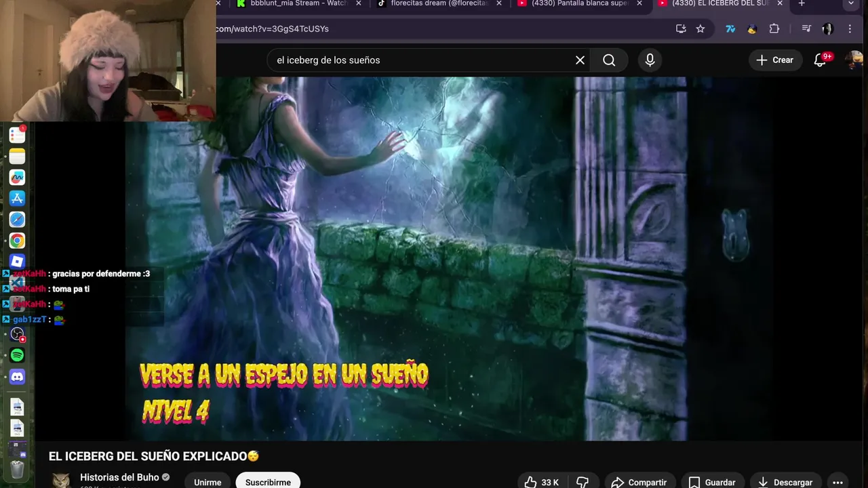Open Trash in the Dock
The height and width of the screenshot is (488, 868).
17,468
